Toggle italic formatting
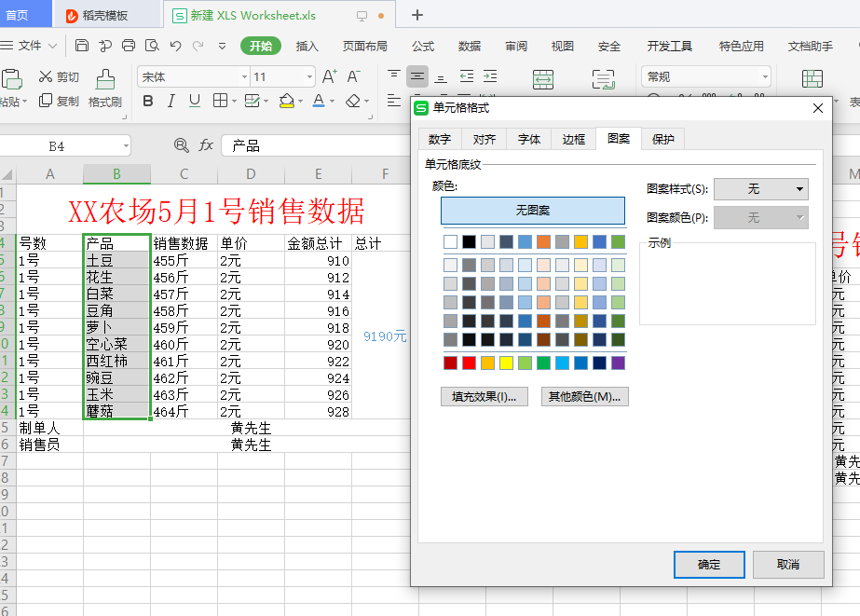 [x=171, y=101]
